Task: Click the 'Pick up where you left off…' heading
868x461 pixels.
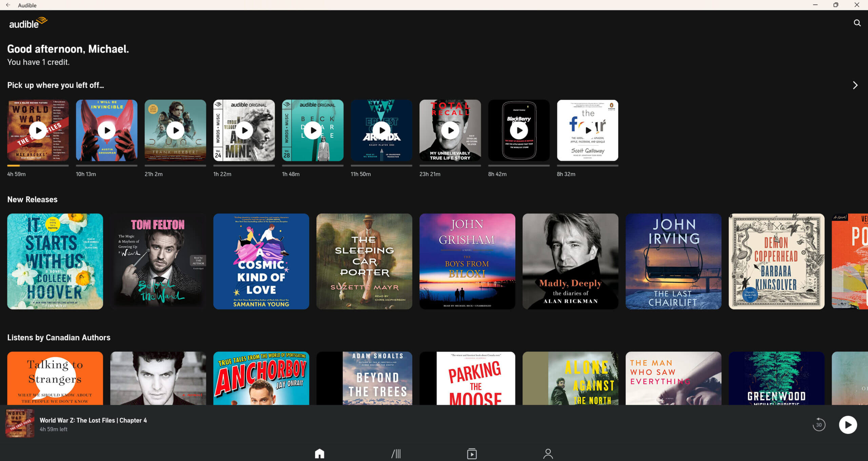Action: [56, 85]
